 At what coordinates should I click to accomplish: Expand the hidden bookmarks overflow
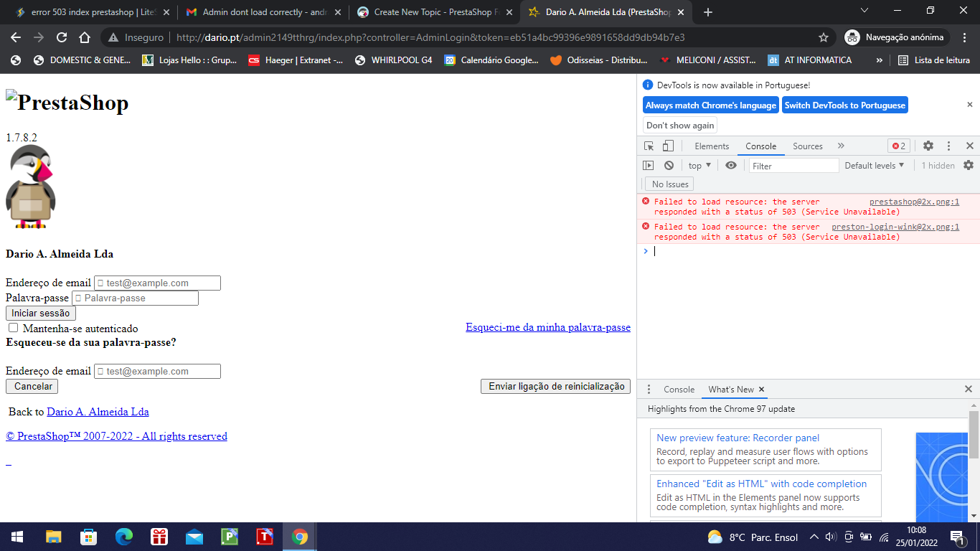coord(880,60)
